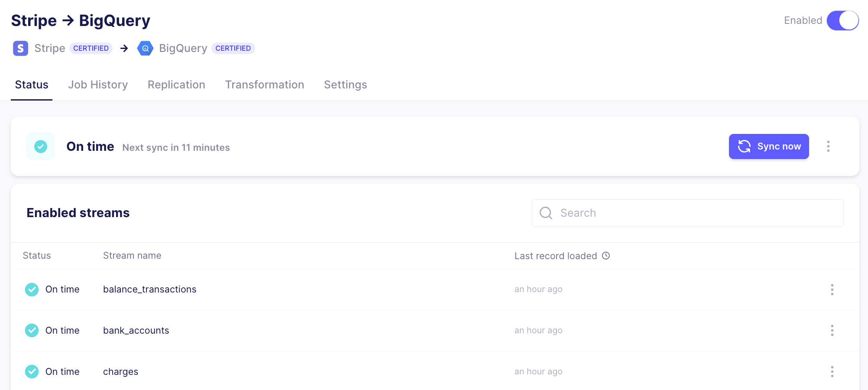Click the connection On time checkmark icon
Viewport: 868px width, 390px height.
click(41, 146)
